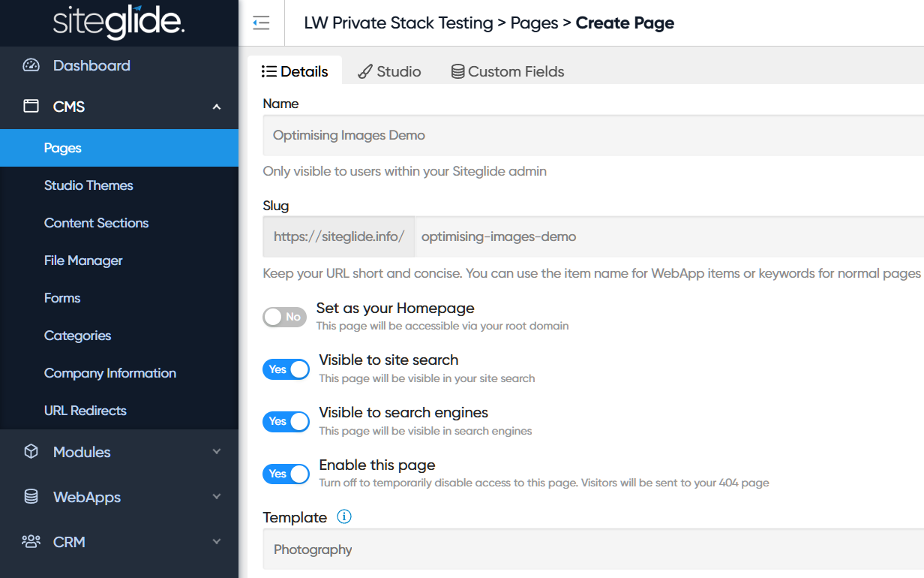Click the Dashboard gauge icon
The width and height of the screenshot is (924, 578).
click(x=31, y=65)
